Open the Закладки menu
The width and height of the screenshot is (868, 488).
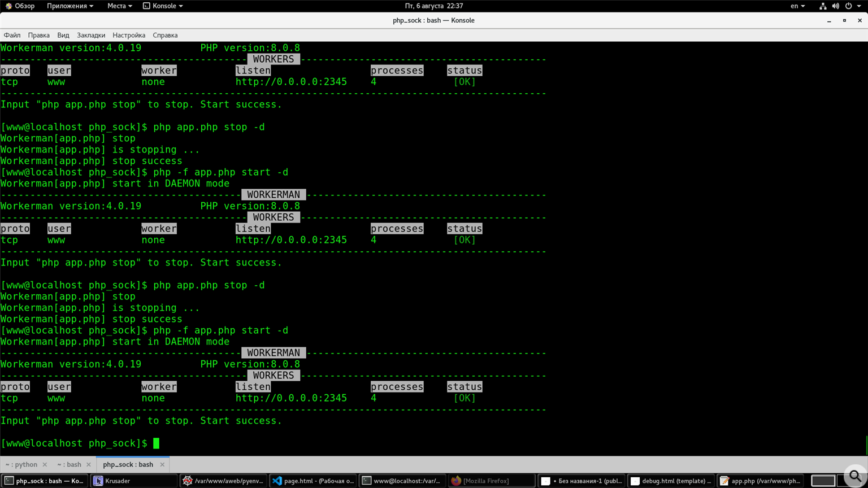click(91, 35)
